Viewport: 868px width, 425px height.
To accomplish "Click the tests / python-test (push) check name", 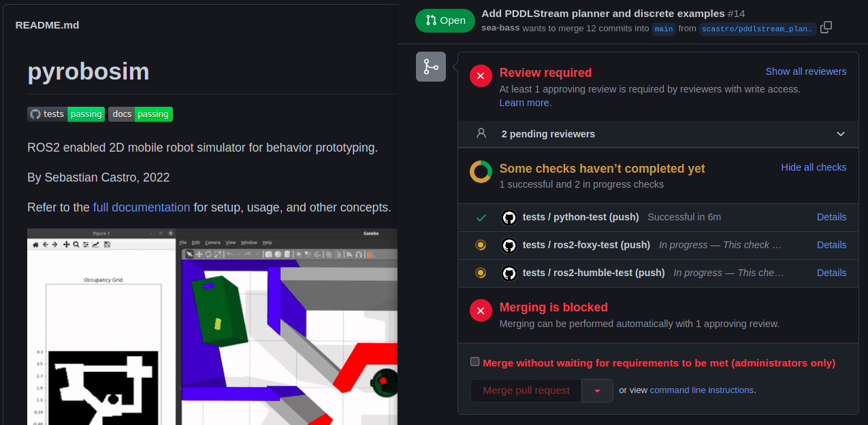I will click(581, 217).
